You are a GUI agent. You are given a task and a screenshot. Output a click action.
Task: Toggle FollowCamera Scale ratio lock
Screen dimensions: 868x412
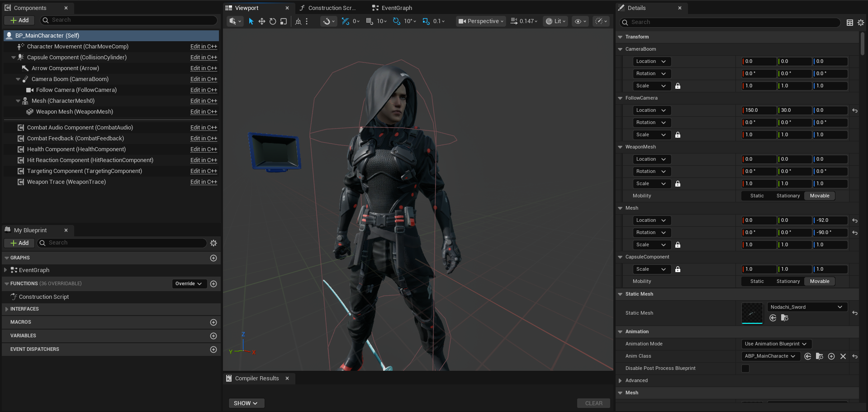678,135
